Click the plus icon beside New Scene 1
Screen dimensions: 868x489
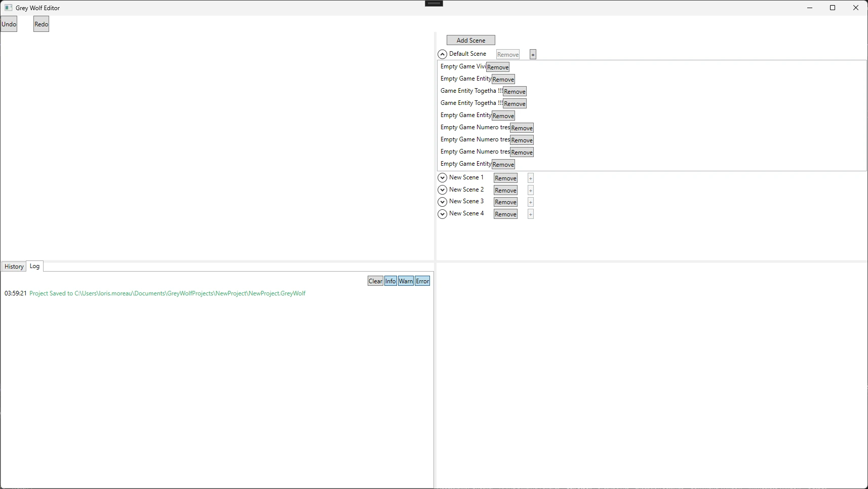(531, 178)
